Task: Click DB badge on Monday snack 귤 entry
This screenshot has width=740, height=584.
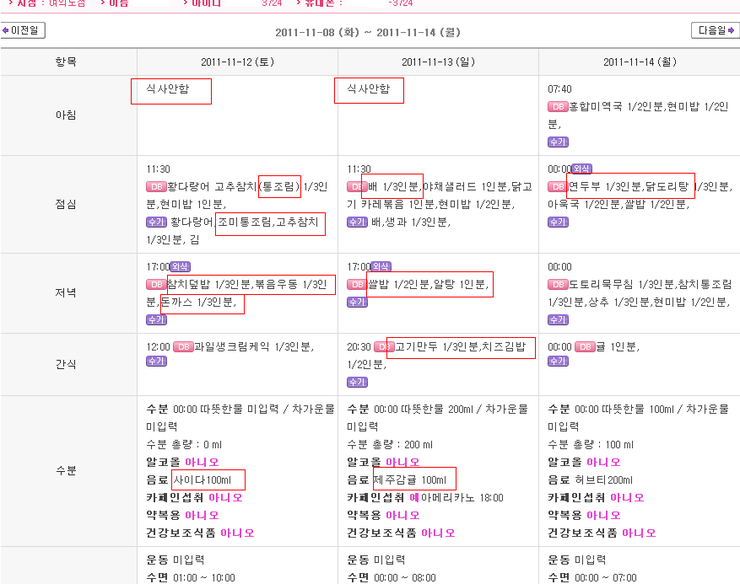Action: point(585,347)
